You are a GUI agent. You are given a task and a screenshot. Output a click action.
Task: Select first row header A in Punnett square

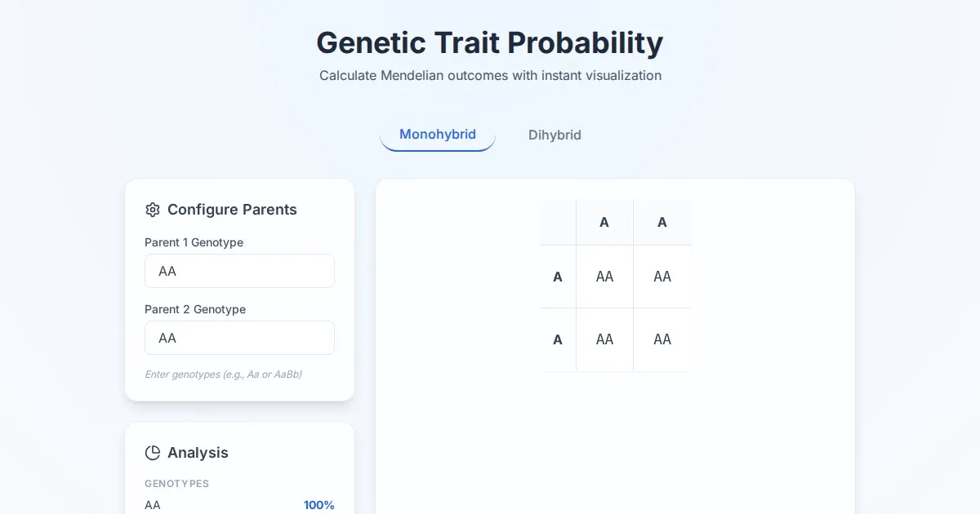point(558,277)
